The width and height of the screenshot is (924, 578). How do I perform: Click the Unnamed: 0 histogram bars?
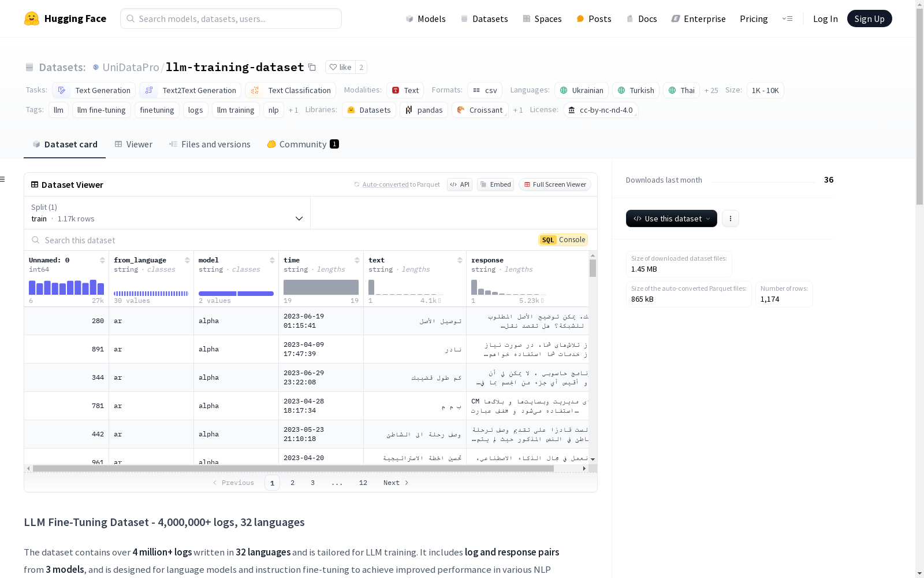click(66, 287)
